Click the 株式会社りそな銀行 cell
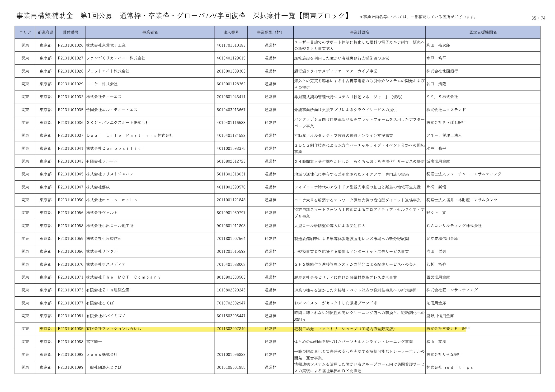Image resolution: width=555 pixels, height=392 pixels. click(444, 355)
